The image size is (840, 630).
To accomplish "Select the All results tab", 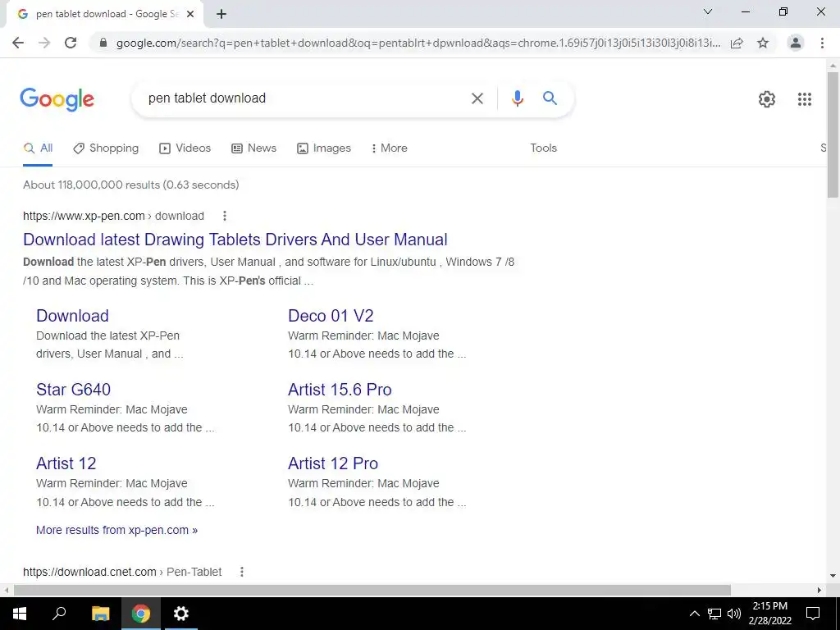I will click(38, 148).
